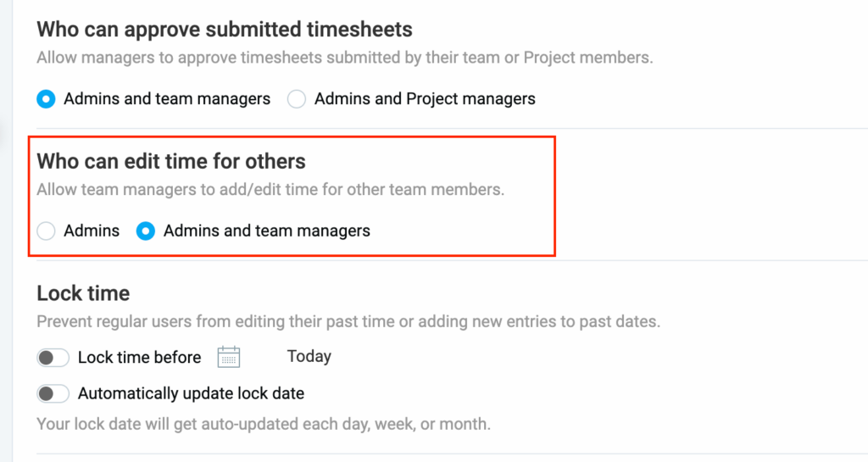Open the lock date calendar picker icon

229,357
